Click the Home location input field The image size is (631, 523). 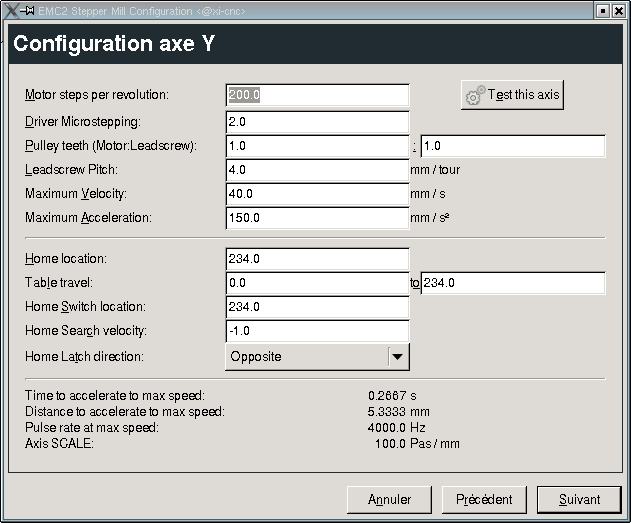pos(318,259)
